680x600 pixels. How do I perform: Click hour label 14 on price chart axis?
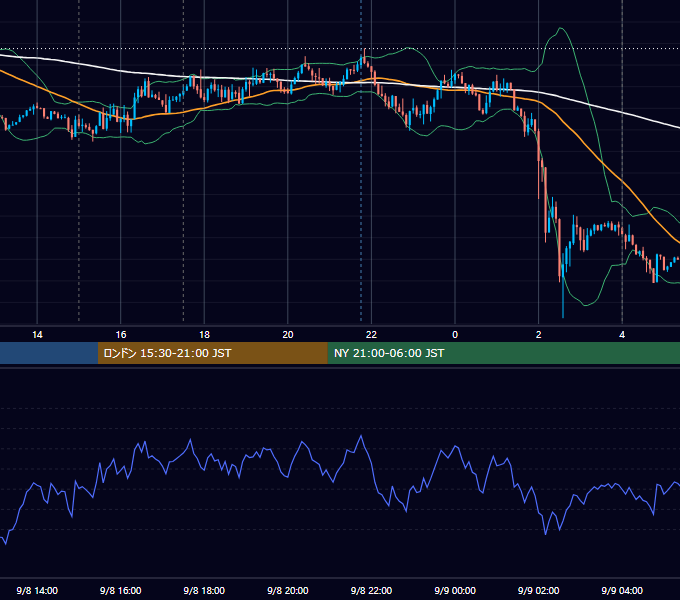click(x=37, y=335)
